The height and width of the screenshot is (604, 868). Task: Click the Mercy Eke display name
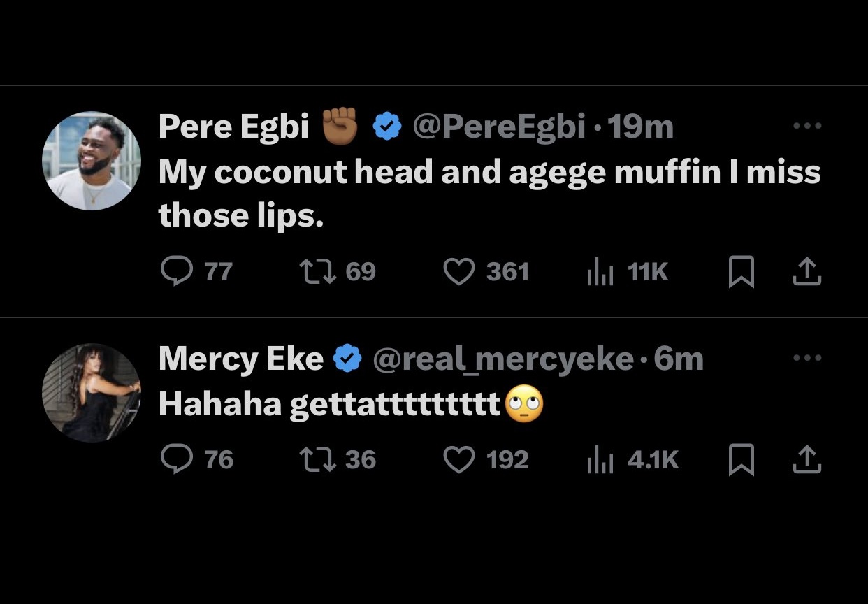(x=241, y=359)
